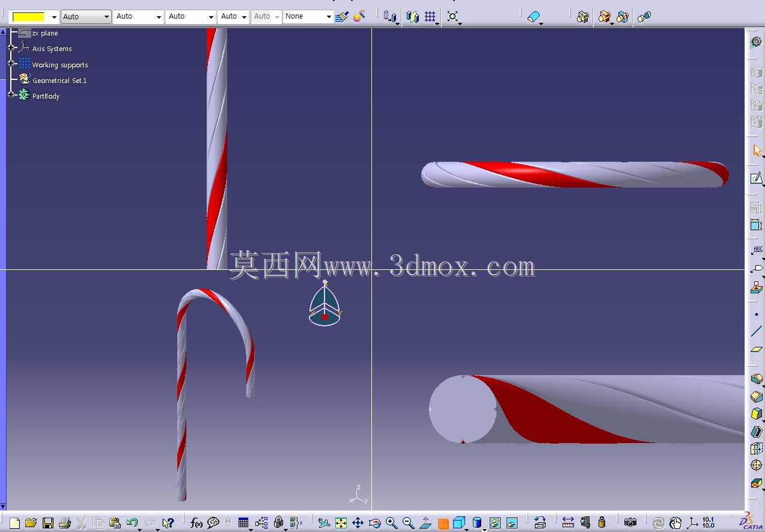Click the Print icon
Screen dimensions: 765x532
tap(65, 523)
